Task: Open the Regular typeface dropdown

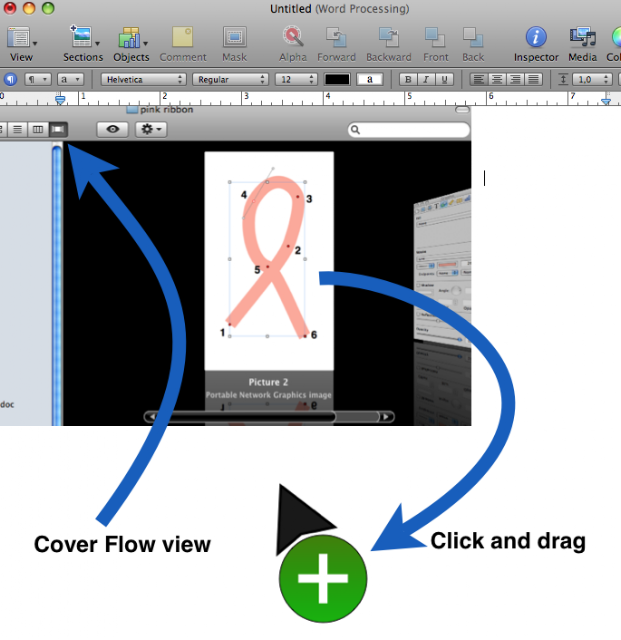Action: coord(230,79)
